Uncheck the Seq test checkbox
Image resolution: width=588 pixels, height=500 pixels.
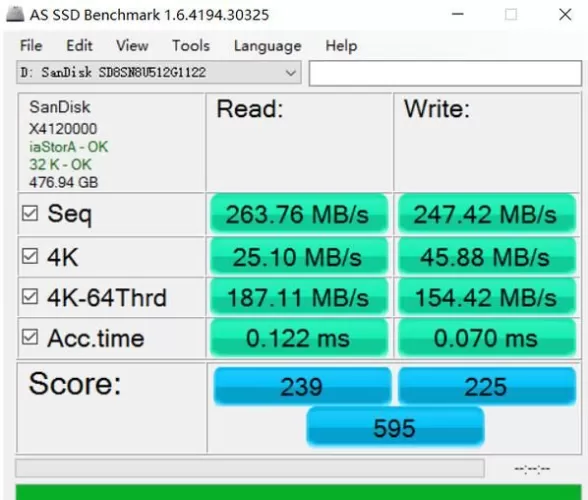point(30,213)
